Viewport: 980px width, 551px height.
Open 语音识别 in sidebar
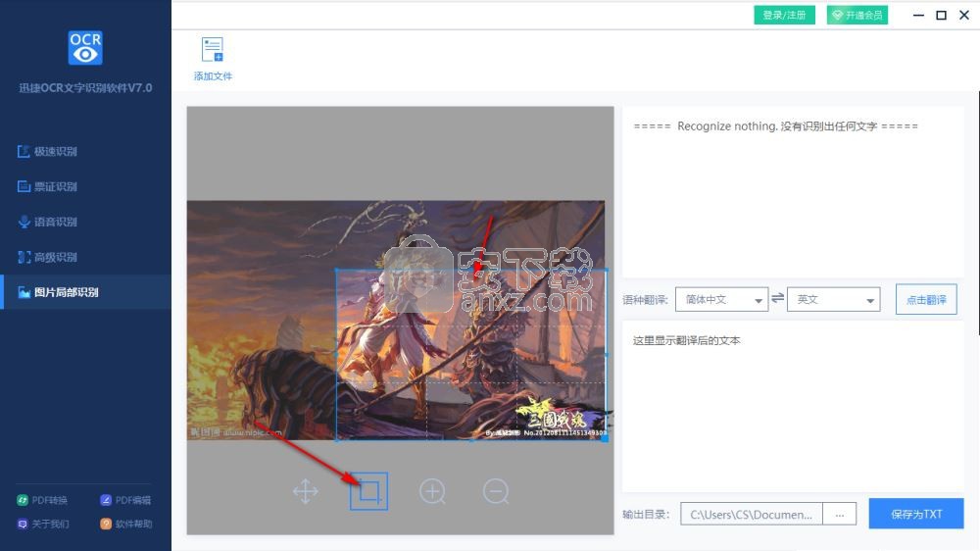pyautogui.click(x=85, y=222)
